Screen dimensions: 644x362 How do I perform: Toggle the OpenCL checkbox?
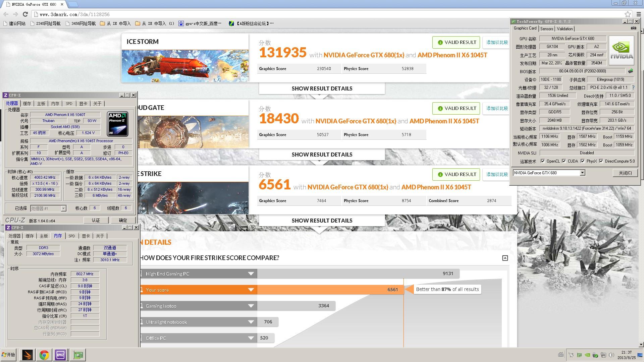(x=543, y=161)
